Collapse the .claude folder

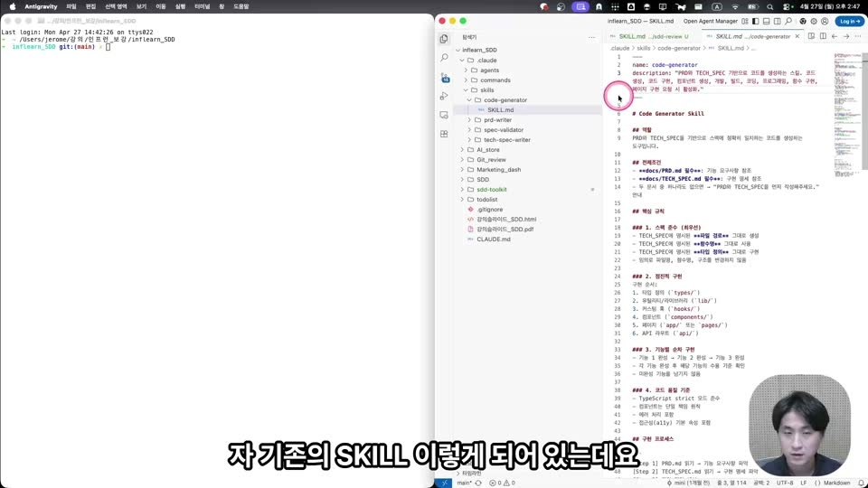[462, 60]
